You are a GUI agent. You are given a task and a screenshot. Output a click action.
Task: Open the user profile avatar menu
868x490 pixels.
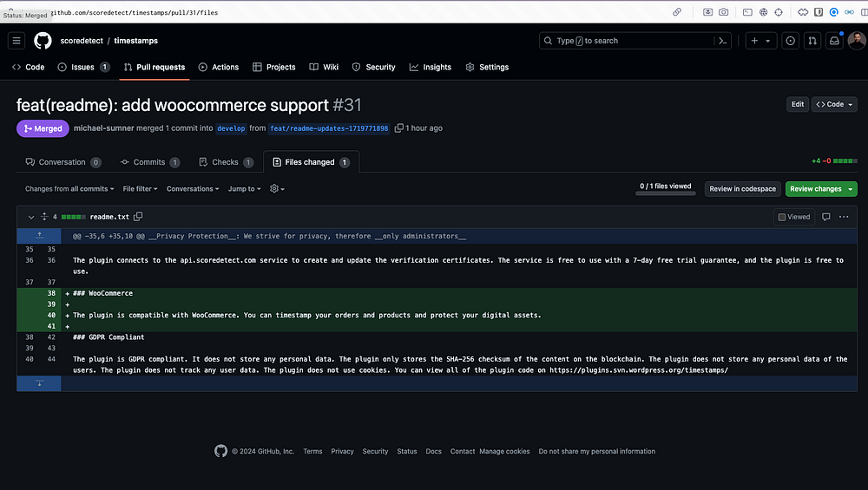[857, 41]
